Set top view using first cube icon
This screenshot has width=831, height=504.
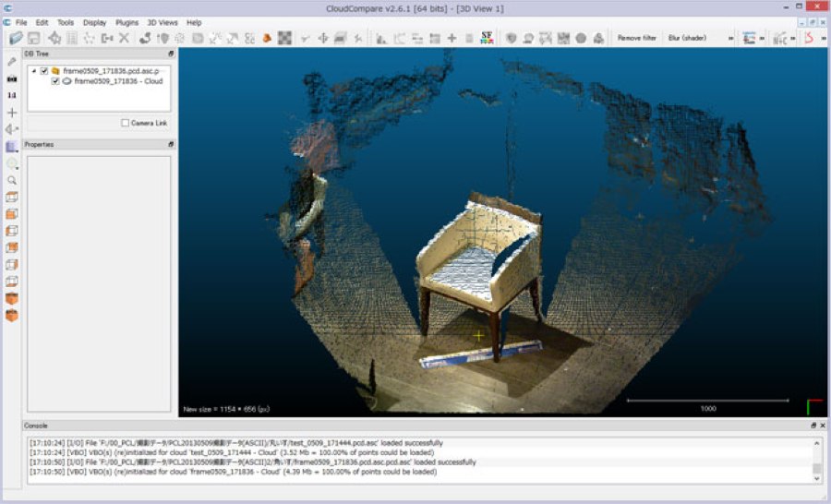point(12,197)
